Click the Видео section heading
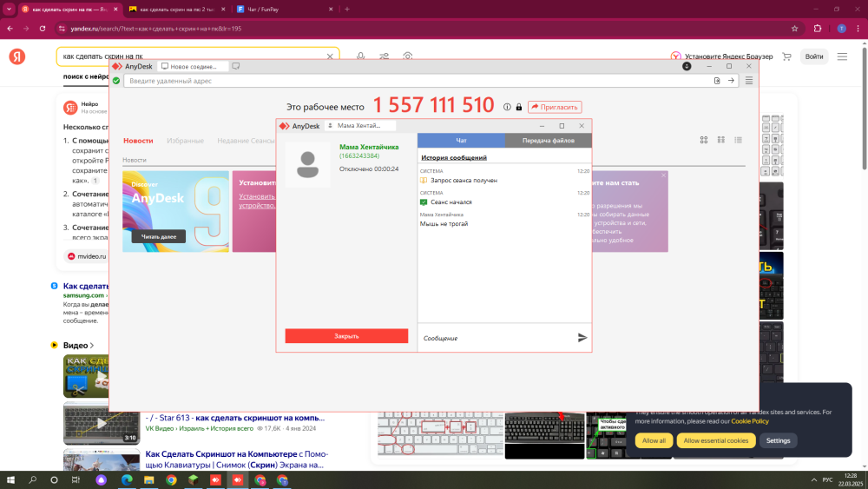This screenshot has width=868, height=489. click(x=76, y=345)
